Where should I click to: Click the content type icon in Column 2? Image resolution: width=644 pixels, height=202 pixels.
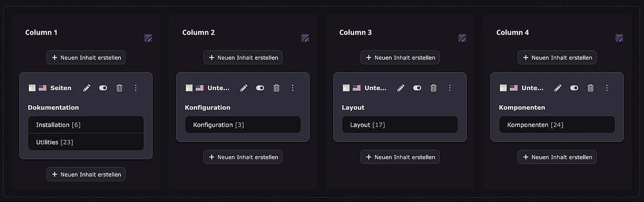point(189,88)
